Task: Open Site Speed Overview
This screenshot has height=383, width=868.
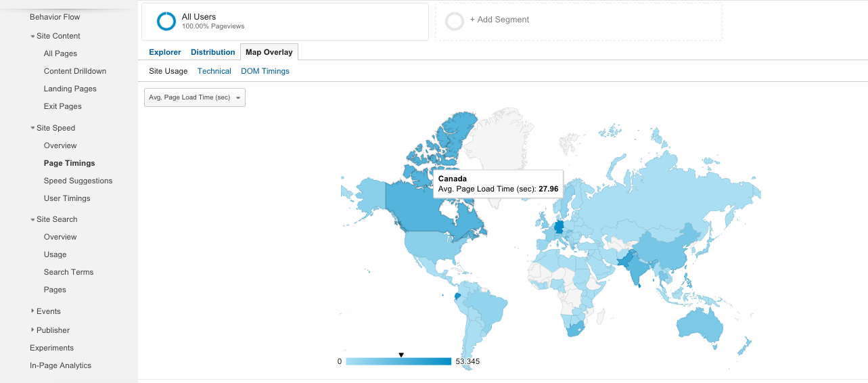Action: (x=60, y=145)
